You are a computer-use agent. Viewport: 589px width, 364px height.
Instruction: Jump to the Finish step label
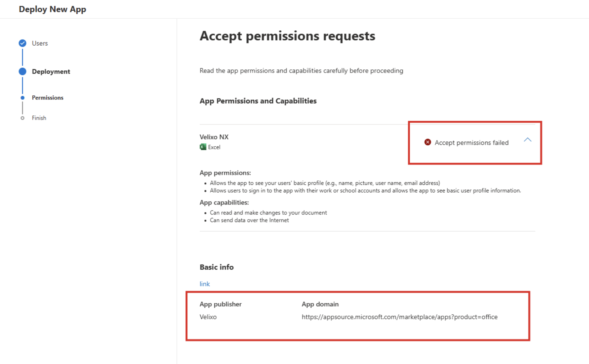point(39,118)
